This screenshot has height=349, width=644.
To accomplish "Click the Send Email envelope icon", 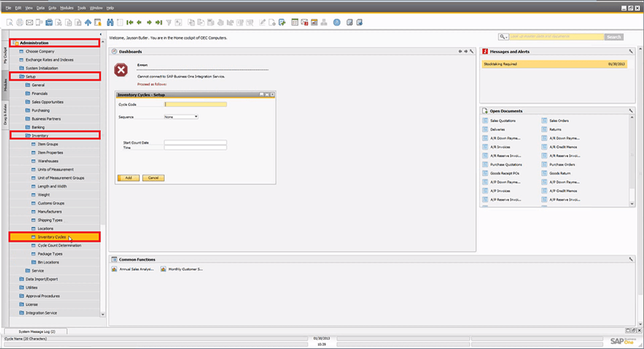I will [x=30, y=23].
